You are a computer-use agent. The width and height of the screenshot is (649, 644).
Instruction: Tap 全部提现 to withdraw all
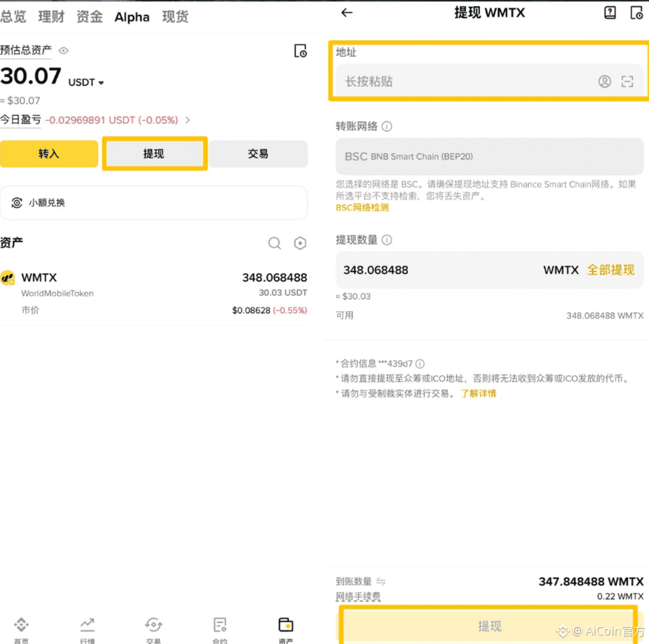click(x=611, y=270)
